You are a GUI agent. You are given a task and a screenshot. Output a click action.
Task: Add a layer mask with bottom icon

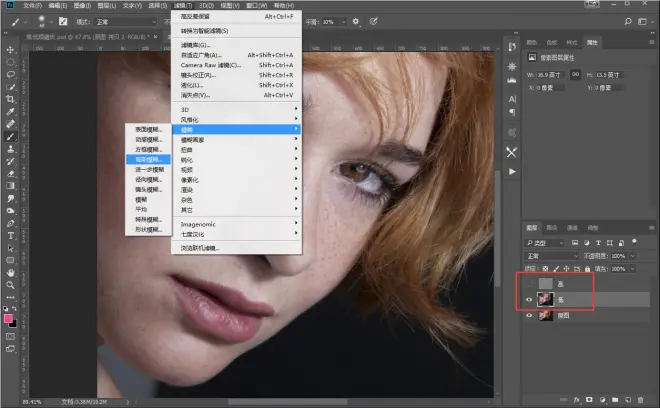click(x=589, y=400)
